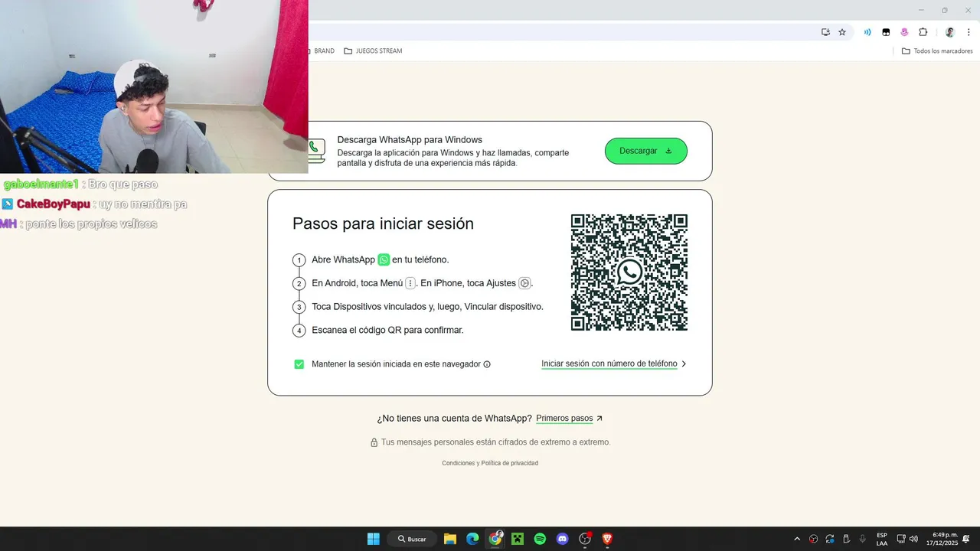Open the Extensions puzzle icon
Viewport: 980px width, 551px height.
click(x=923, y=32)
